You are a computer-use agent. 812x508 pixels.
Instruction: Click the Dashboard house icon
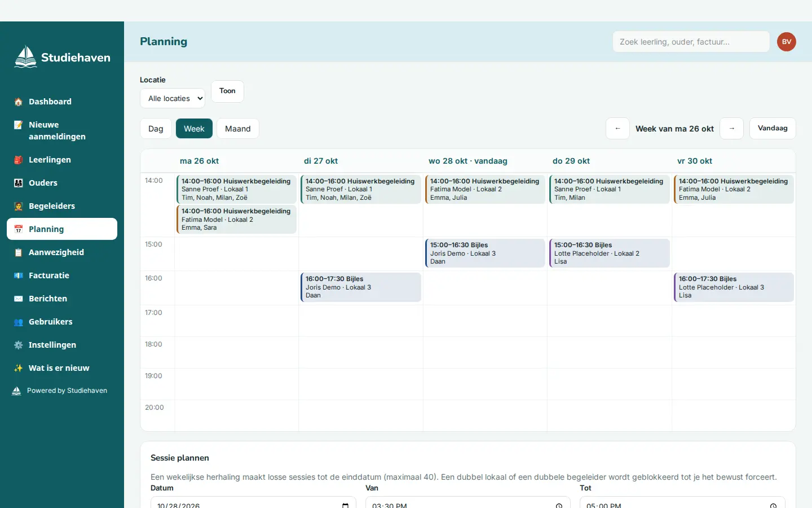coord(18,102)
